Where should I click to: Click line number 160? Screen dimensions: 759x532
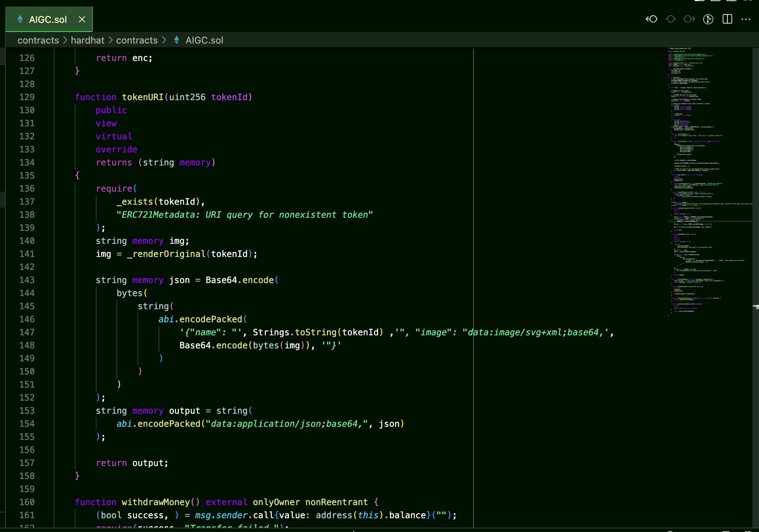[27, 502]
